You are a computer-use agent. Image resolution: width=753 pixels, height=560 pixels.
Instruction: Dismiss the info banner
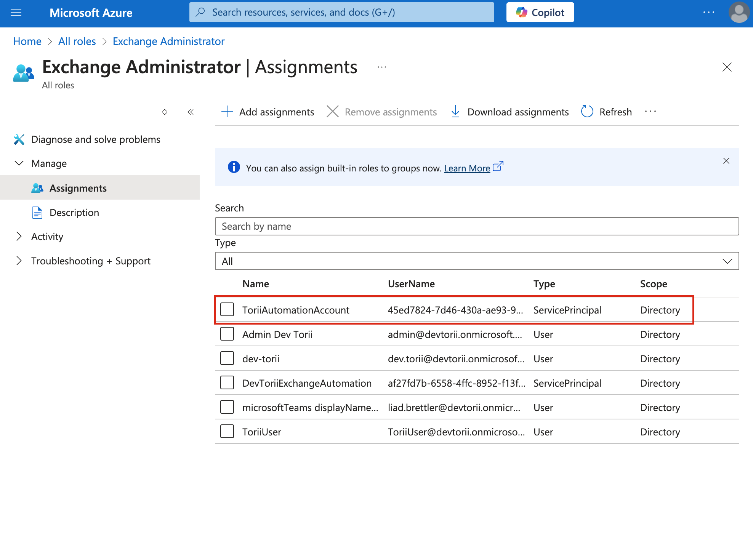(726, 161)
